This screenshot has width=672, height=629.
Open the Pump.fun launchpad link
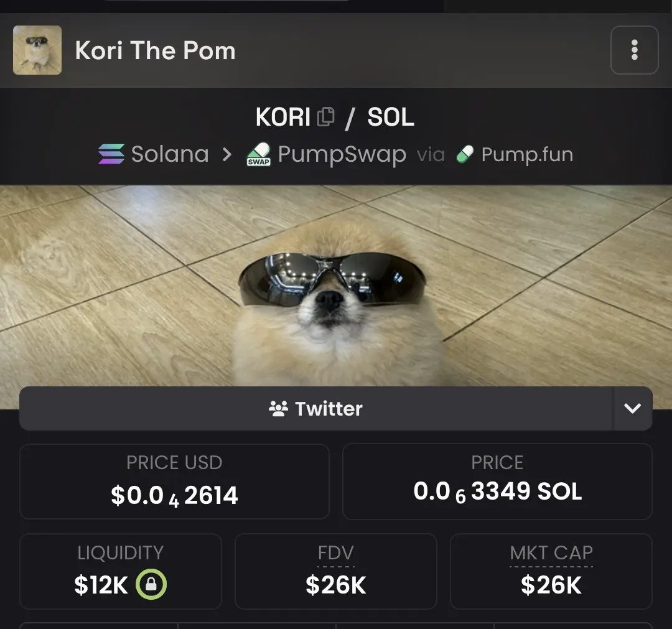pyautogui.click(x=515, y=154)
